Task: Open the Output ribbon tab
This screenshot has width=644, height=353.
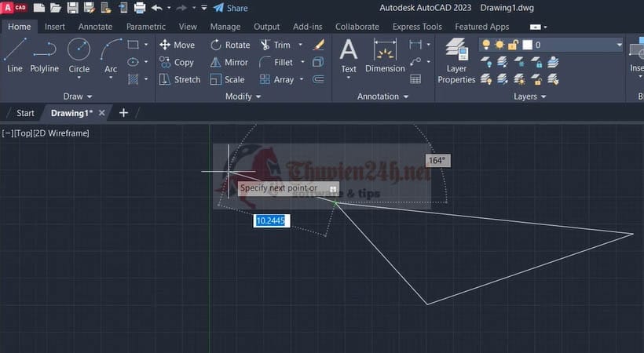Action: coord(266,27)
